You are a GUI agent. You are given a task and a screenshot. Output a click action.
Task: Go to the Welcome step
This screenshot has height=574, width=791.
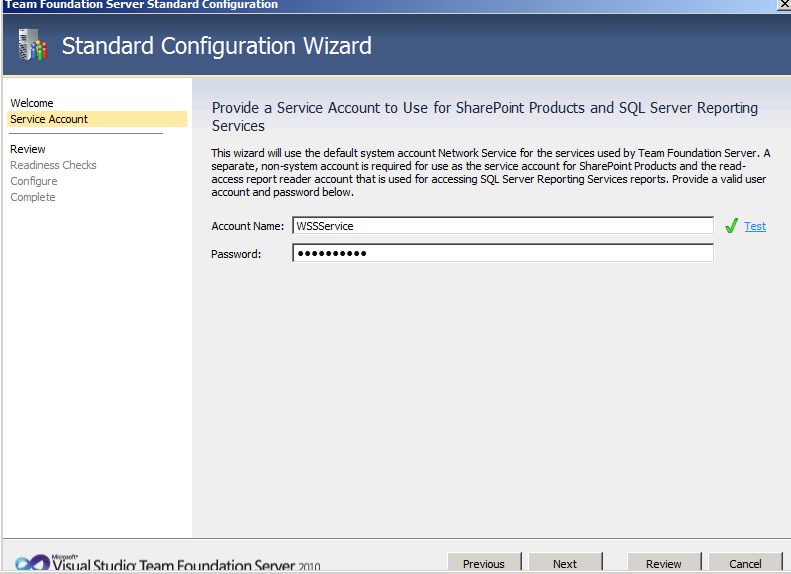coord(32,103)
